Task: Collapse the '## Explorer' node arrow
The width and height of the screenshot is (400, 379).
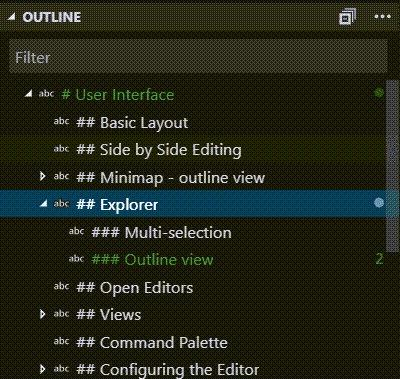Action: click(x=43, y=203)
